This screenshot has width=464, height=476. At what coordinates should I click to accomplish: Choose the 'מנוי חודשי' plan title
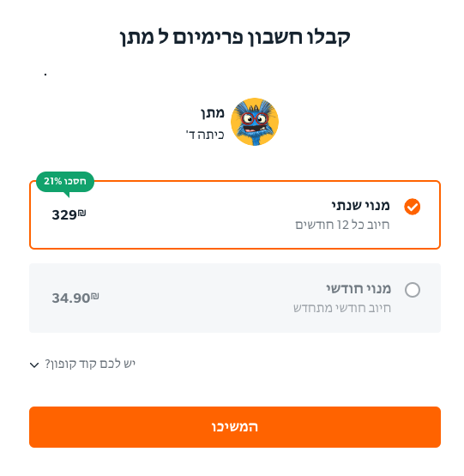tap(359, 289)
